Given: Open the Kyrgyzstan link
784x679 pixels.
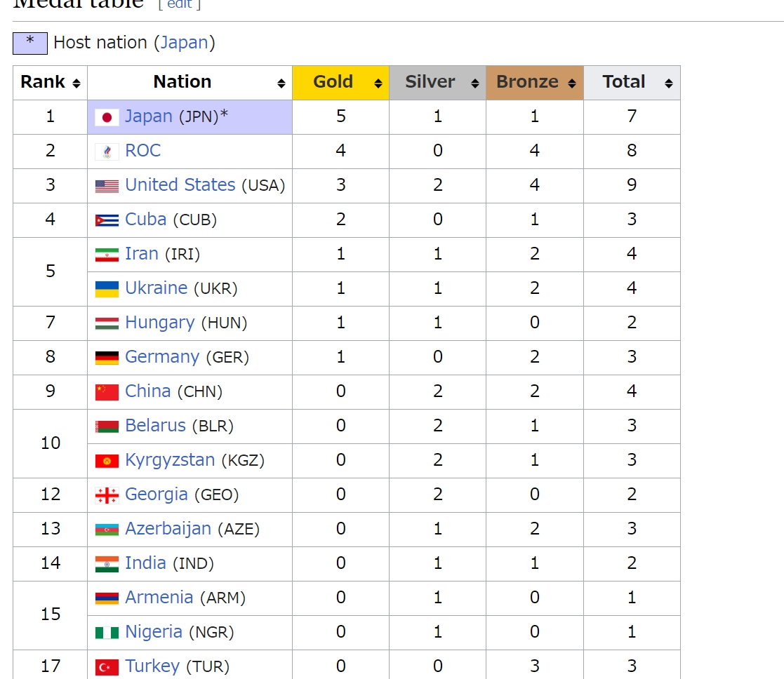Looking at the screenshot, I should point(170,460).
